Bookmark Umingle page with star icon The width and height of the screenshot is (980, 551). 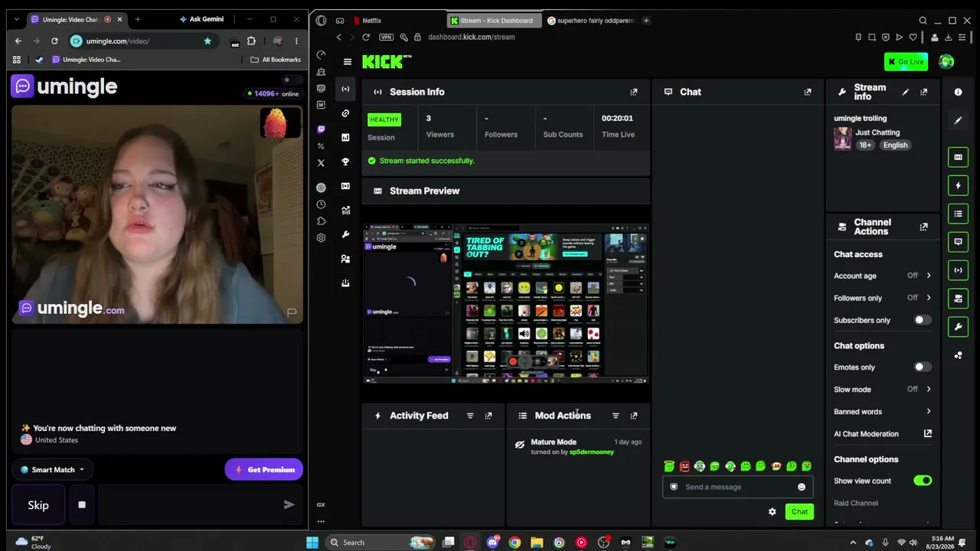coord(207,41)
